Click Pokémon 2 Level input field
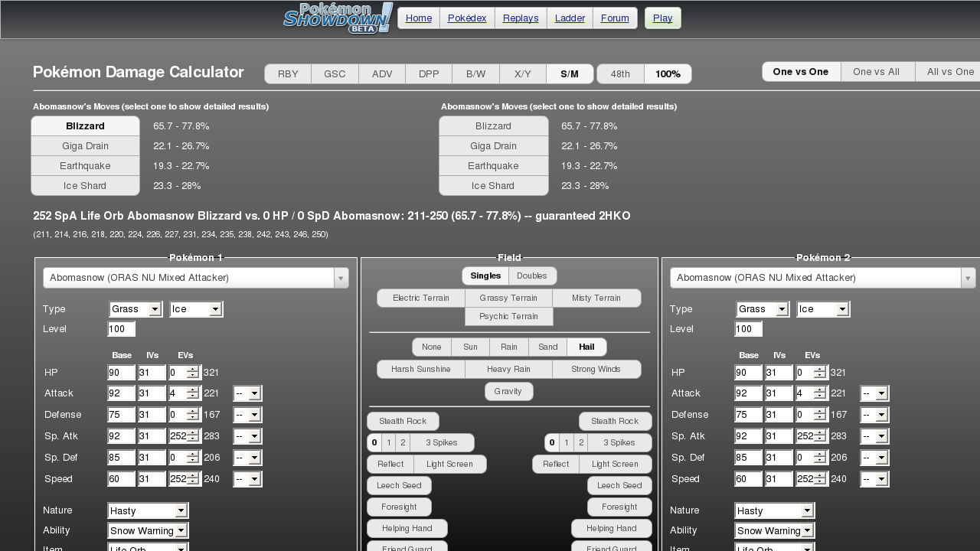Image resolution: width=980 pixels, height=551 pixels. pos(749,329)
